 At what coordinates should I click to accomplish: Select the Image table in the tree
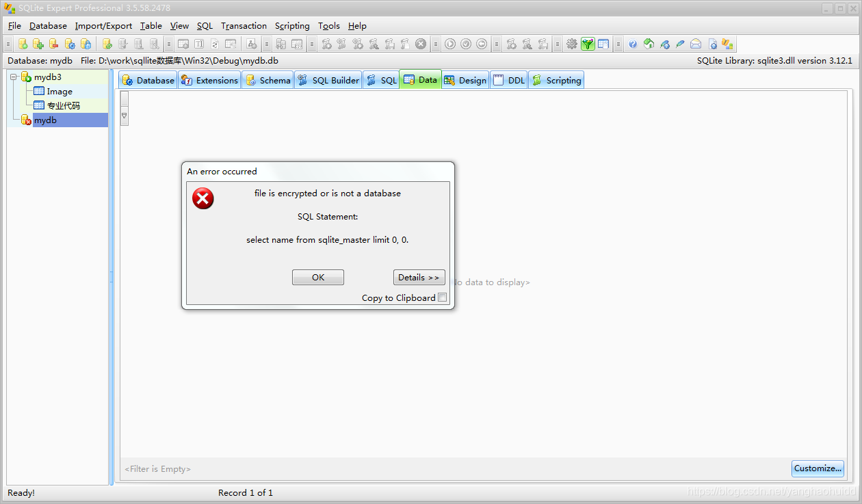click(x=60, y=92)
